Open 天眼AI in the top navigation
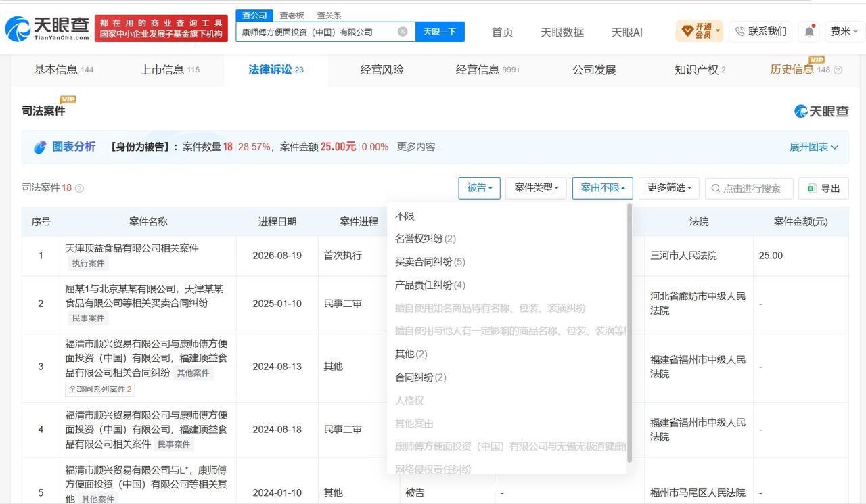Screen dimensions: 866x504 point(627,32)
